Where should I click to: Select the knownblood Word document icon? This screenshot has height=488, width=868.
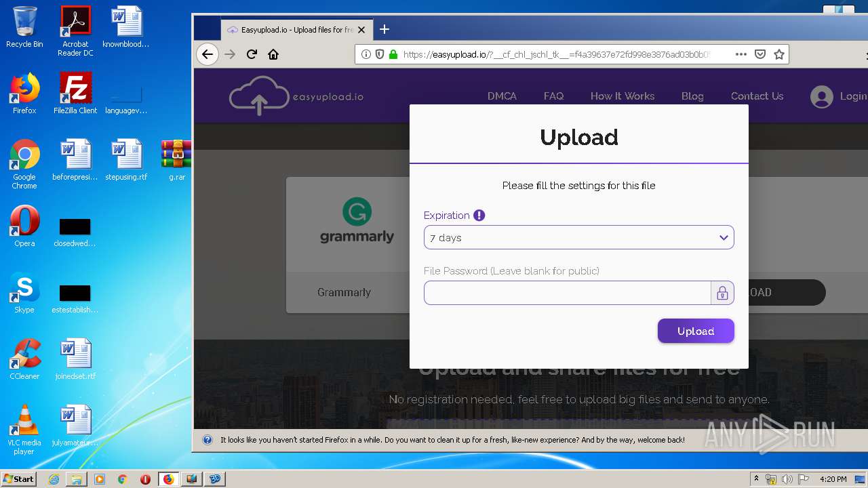tap(126, 27)
